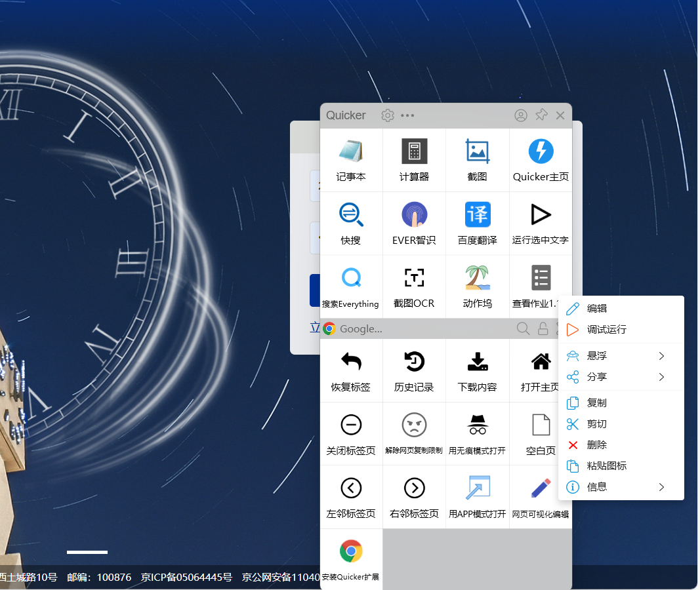The width and height of the screenshot is (700, 590).
Task: Choose 删除 from the context menu
Action: pos(621,445)
